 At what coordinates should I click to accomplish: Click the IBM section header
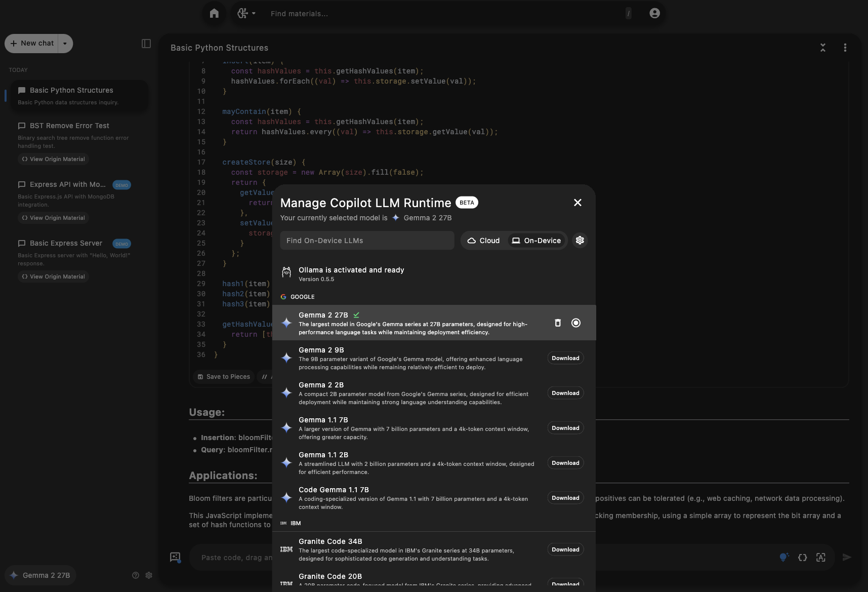(x=291, y=523)
